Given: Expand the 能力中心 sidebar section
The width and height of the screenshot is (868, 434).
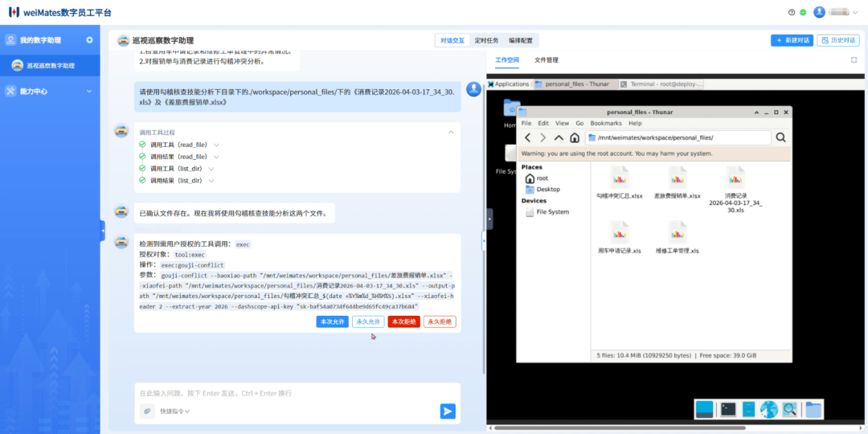Looking at the screenshot, I should [50, 92].
